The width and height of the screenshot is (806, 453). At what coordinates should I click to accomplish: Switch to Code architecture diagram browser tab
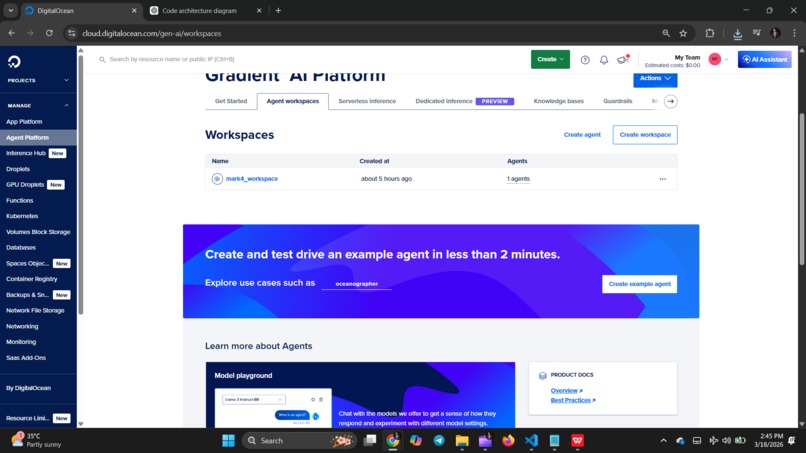[x=206, y=10]
